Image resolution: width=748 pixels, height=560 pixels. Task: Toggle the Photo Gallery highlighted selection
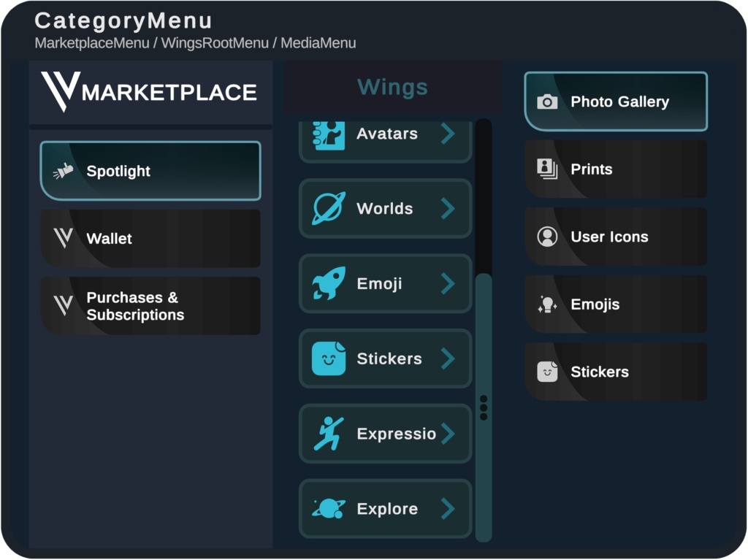point(616,101)
